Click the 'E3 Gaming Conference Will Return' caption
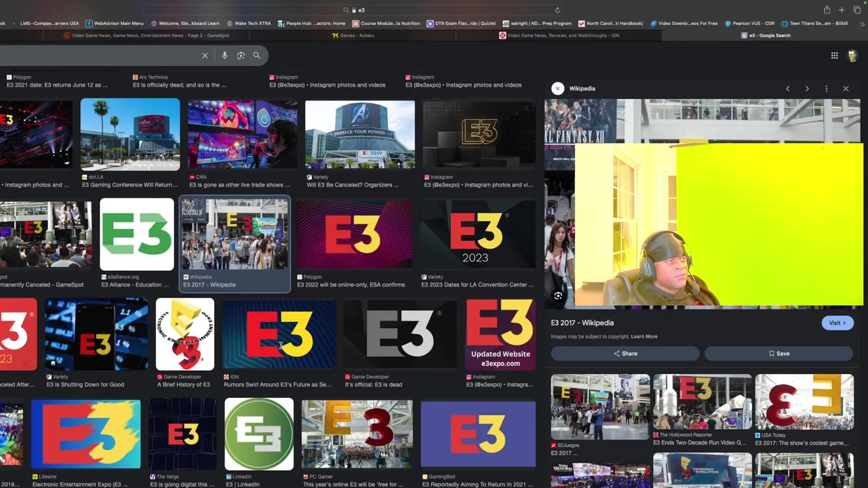Screen dimensions: 868x488 coord(130,185)
